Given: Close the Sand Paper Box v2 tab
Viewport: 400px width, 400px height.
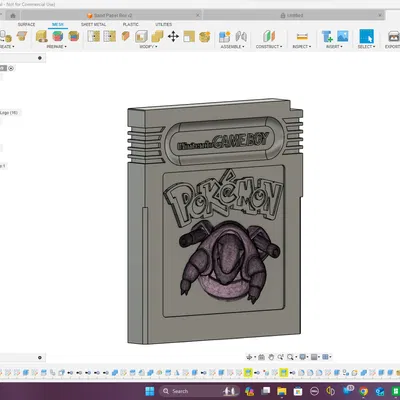Looking at the screenshot, I should (198, 15).
